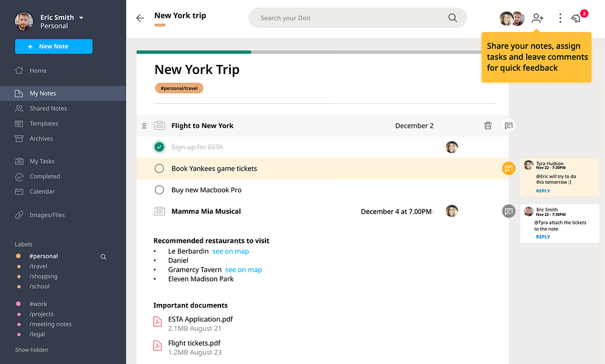This screenshot has height=364, width=605.
Task: Open the three-dot more options menu
Action: pos(560,18)
